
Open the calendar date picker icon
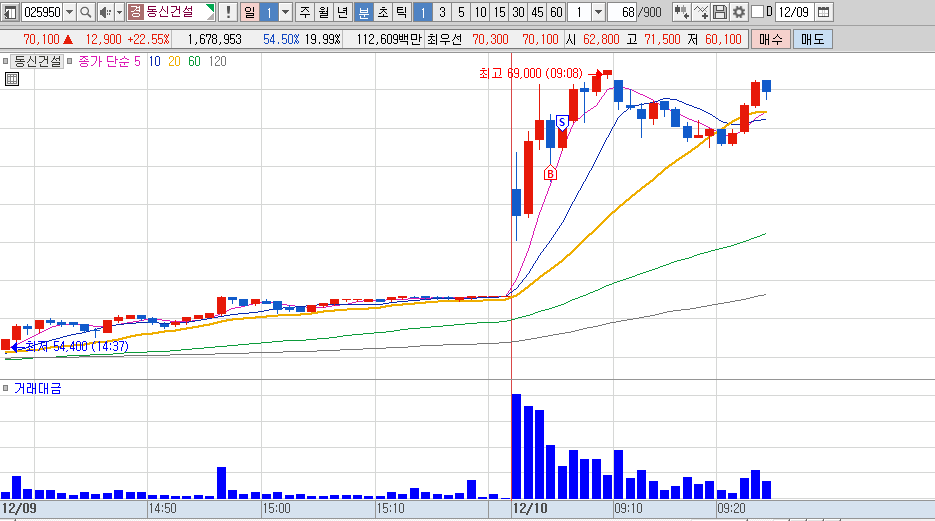(x=823, y=12)
